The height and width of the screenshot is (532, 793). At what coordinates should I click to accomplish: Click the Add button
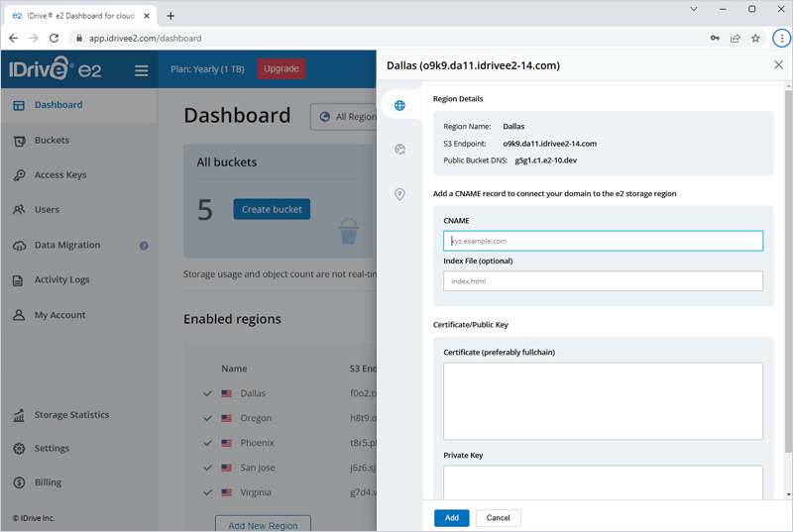(x=452, y=518)
